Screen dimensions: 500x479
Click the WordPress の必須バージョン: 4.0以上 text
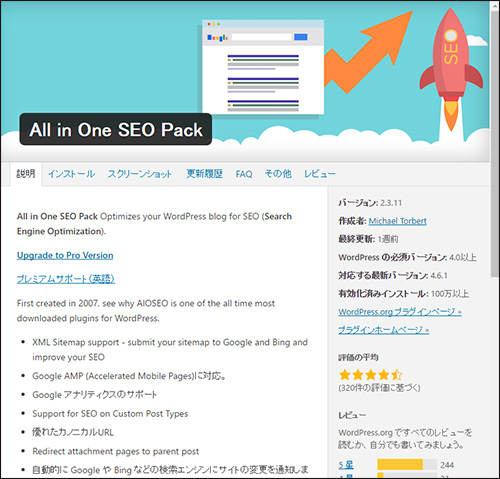407,257
